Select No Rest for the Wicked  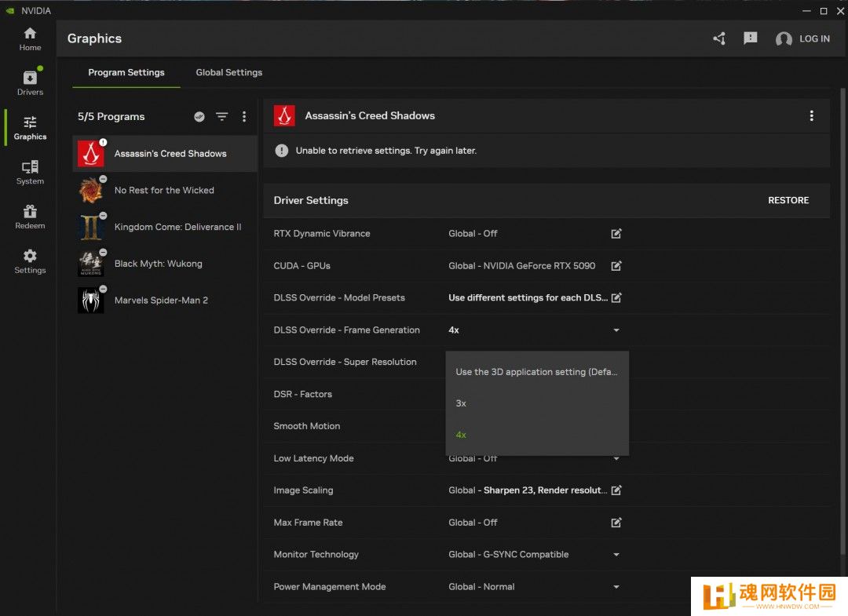[x=165, y=190]
